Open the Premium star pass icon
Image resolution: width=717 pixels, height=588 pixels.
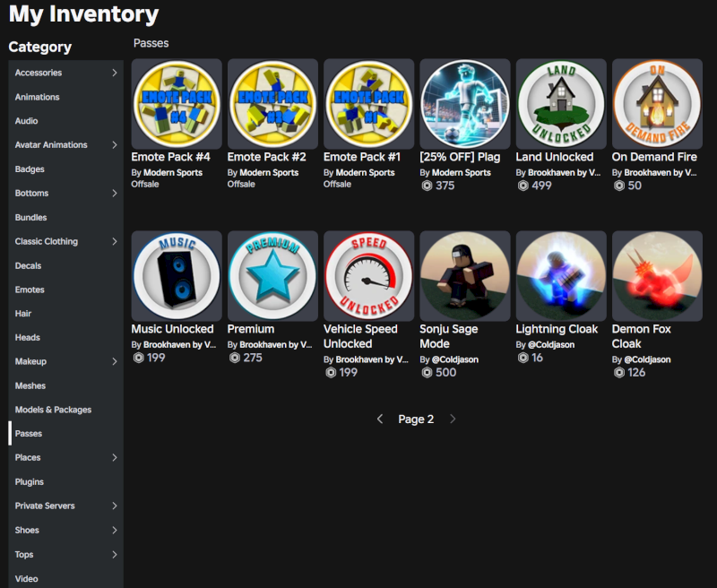pyautogui.click(x=272, y=276)
